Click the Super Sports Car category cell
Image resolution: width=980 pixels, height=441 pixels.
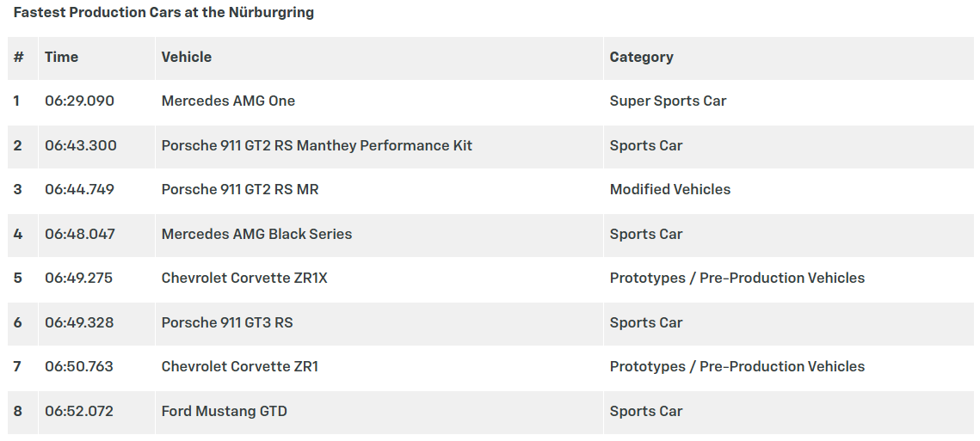click(668, 101)
